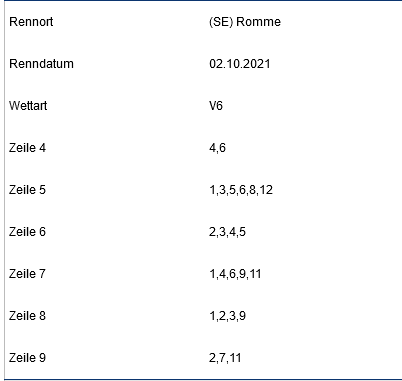Select the date 02.10.2021
Image resolution: width=402 pixels, height=381 pixels.
click(x=240, y=64)
